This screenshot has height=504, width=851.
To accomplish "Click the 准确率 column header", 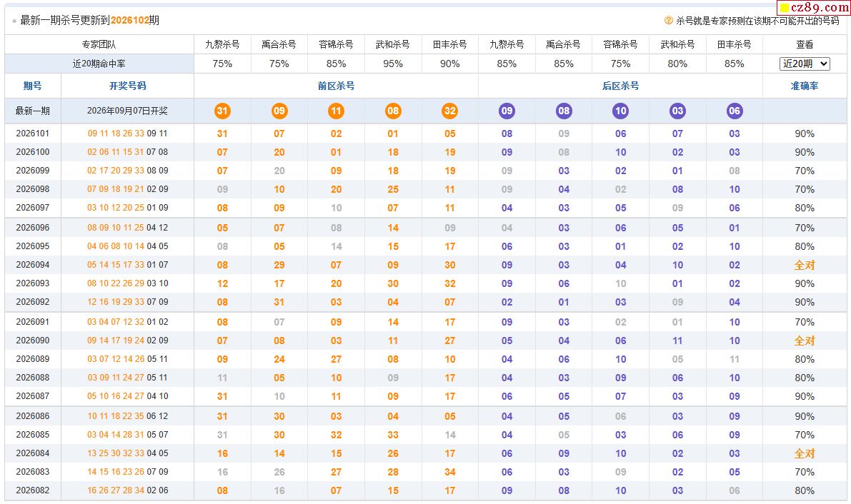I will 805,86.
